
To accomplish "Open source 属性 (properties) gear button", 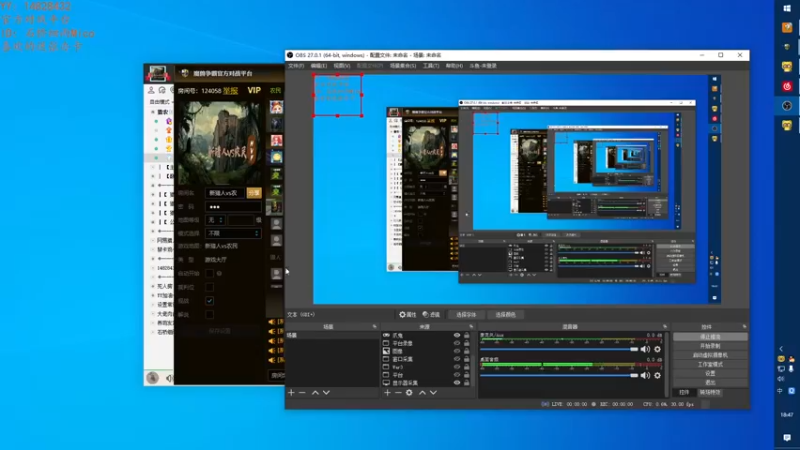I will [x=408, y=315].
